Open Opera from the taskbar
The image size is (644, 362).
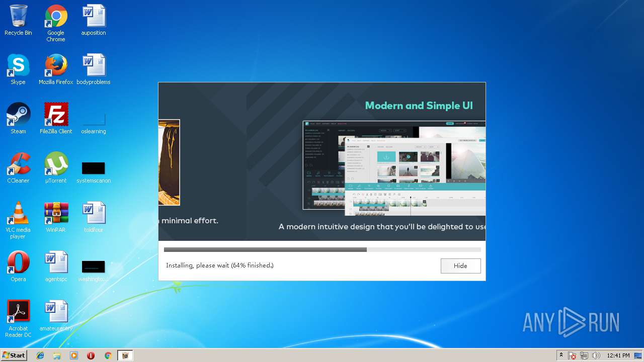(91, 355)
